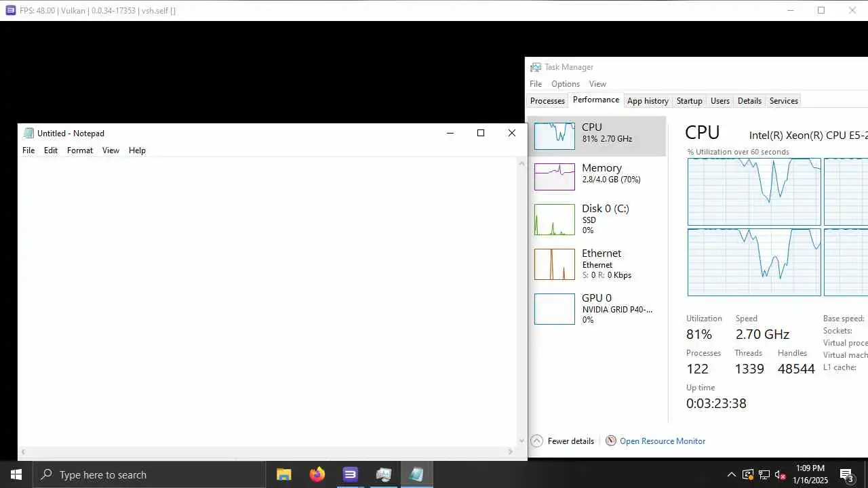868x488 pixels.
Task: Click the Disk 0 mini graph thumbnail
Action: (555, 220)
